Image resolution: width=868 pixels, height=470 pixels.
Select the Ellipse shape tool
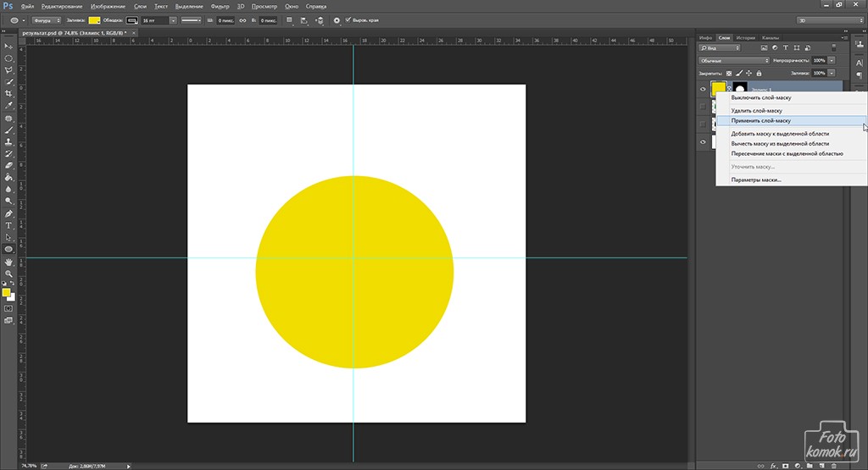[8, 249]
